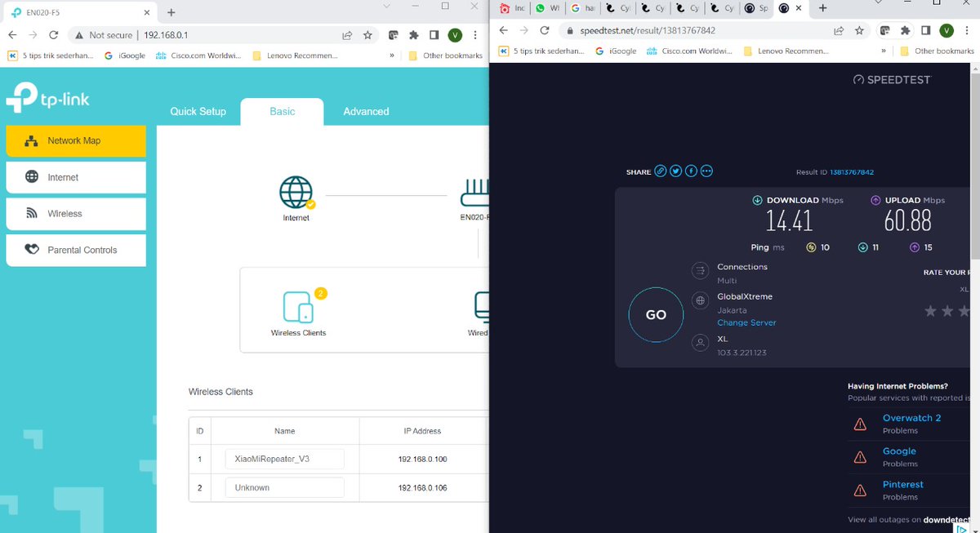Open side panel in Speedtest browser window
980x533 pixels.
tap(925, 31)
